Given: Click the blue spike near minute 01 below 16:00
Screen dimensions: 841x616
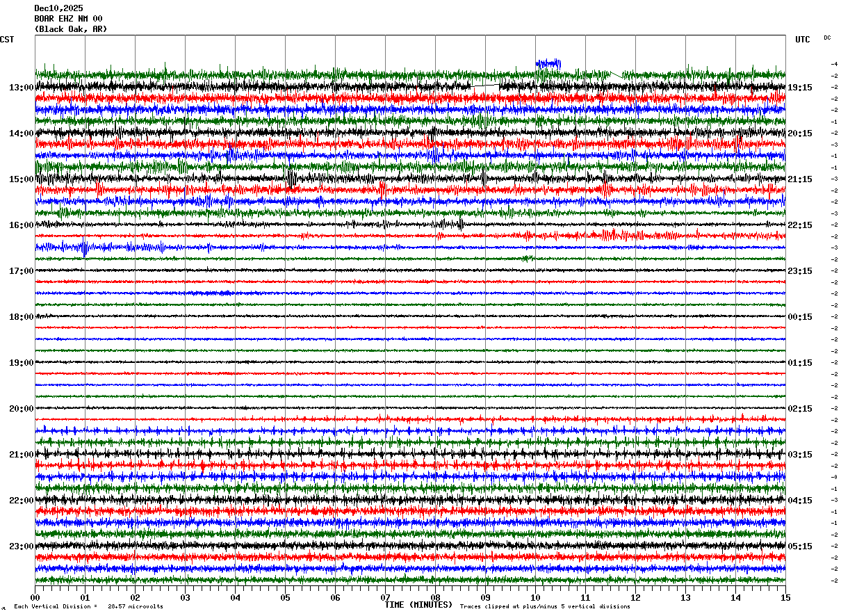Looking at the screenshot, I should 85,248.
